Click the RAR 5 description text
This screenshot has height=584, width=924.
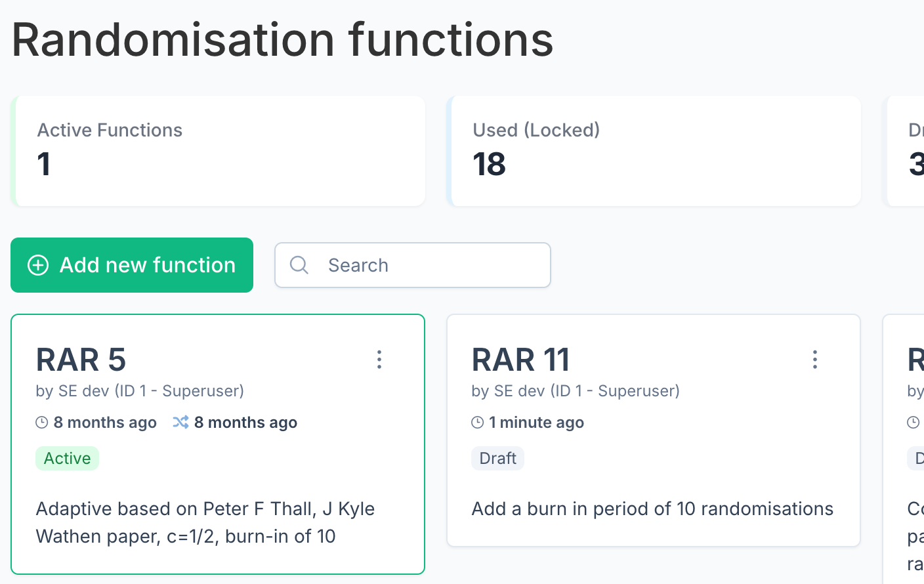click(205, 522)
